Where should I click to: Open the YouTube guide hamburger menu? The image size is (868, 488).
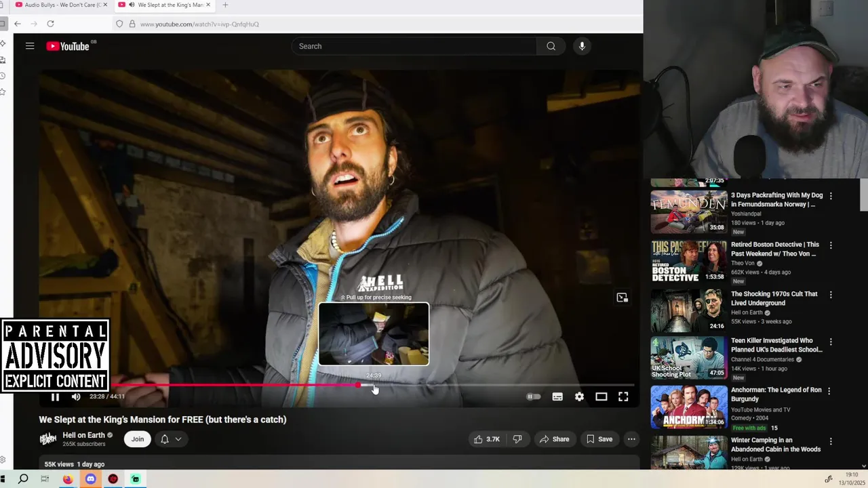click(x=30, y=46)
